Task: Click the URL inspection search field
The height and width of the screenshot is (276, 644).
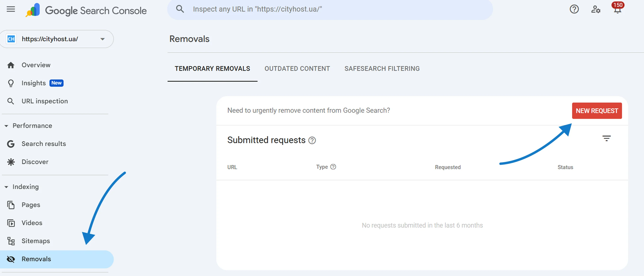Action: [x=330, y=9]
